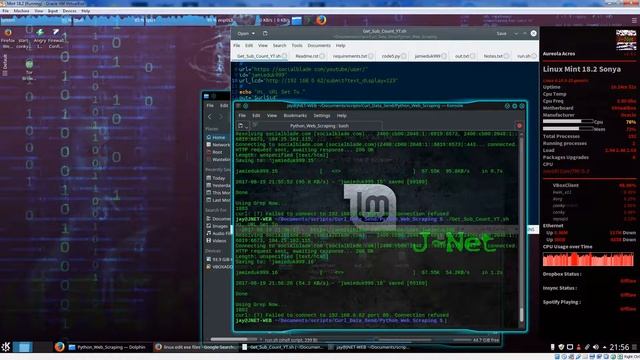Screen dimensions: 640x360
Task: Select Network in Dolphin places
Action: click(218, 145)
